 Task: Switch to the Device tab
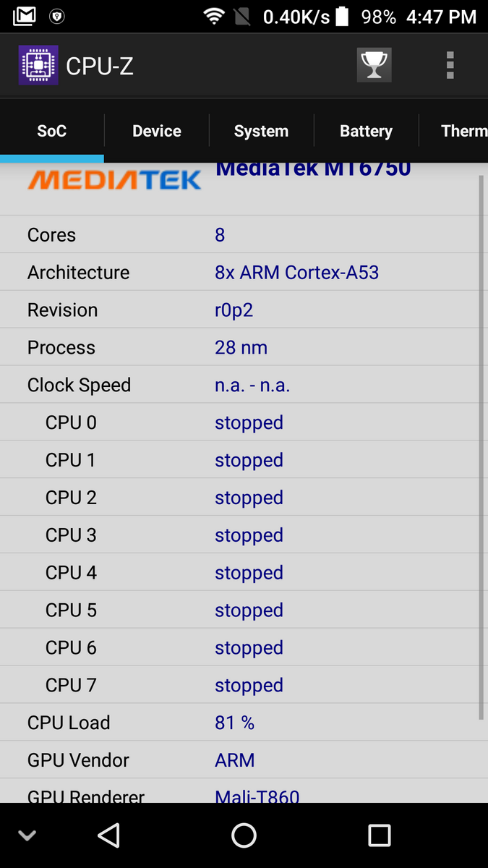point(157,131)
